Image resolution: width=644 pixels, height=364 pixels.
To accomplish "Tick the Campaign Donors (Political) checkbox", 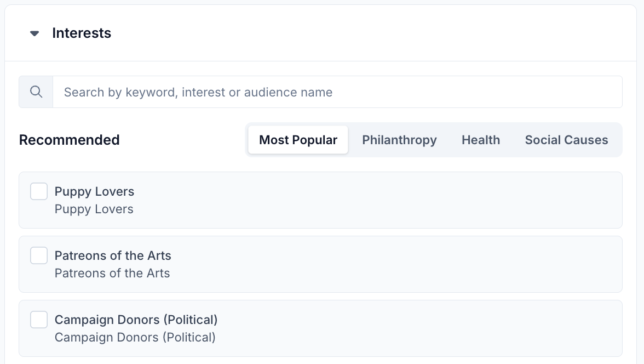I will (39, 320).
